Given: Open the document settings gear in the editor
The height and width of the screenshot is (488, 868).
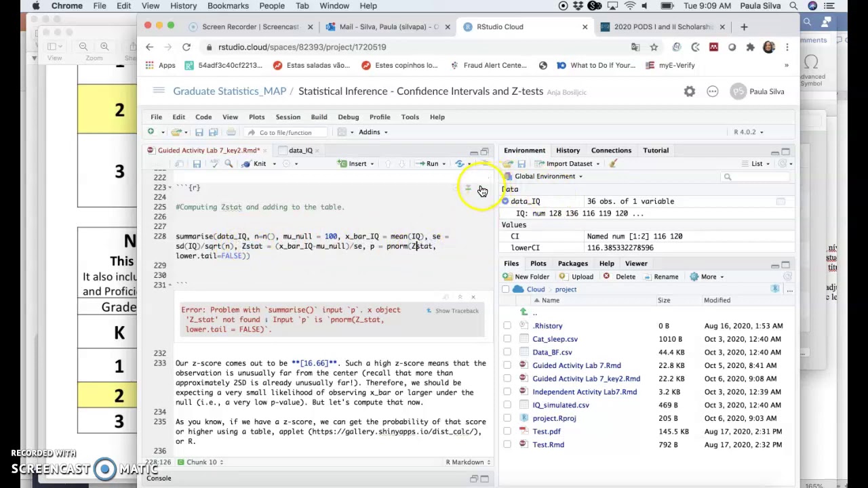Looking at the screenshot, I should 286,163.
